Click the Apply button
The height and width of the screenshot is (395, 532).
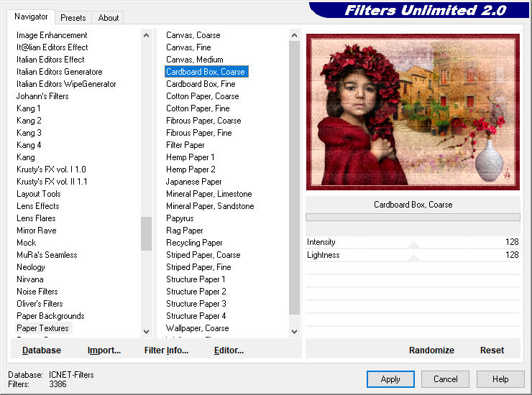(390, 379)
